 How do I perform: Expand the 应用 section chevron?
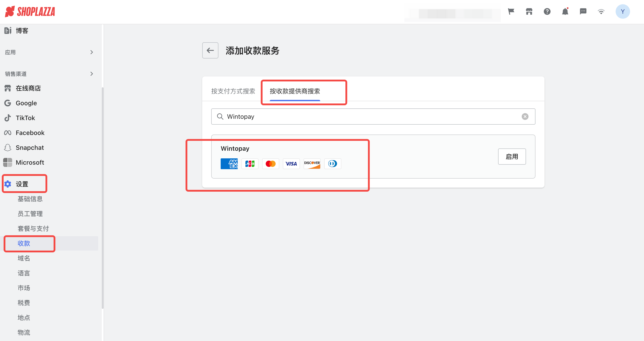(x=91, y=52)
